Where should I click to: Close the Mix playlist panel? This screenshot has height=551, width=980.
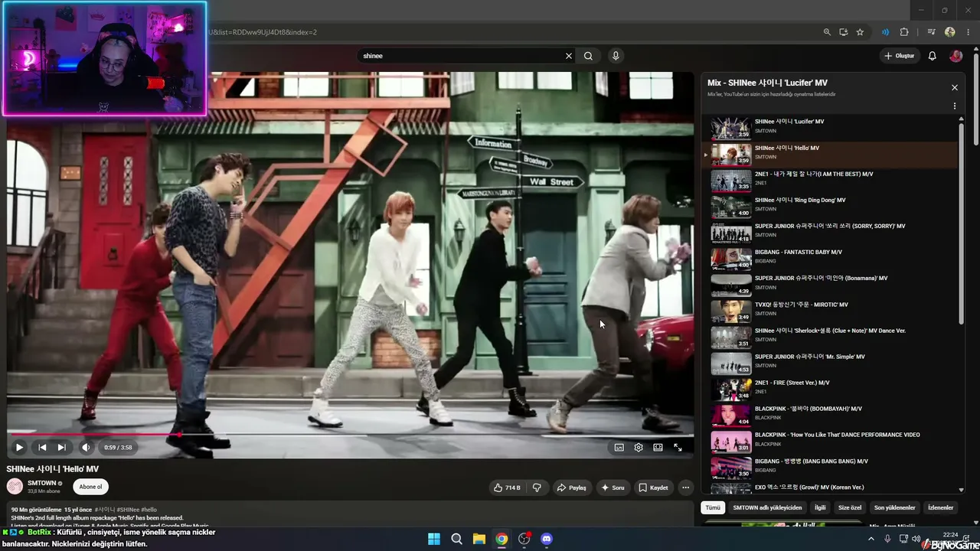click(x=955, y=88)
